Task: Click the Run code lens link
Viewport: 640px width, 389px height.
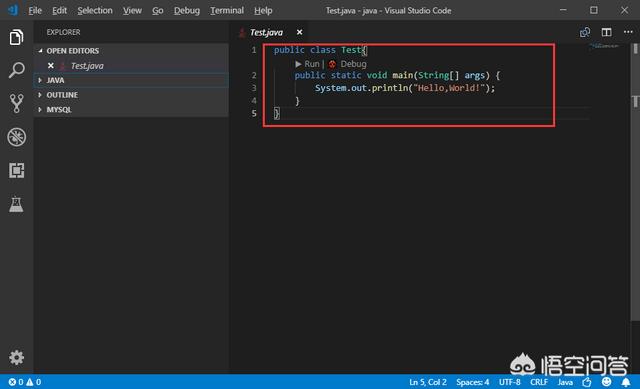Action: click(x=312, y=64)
